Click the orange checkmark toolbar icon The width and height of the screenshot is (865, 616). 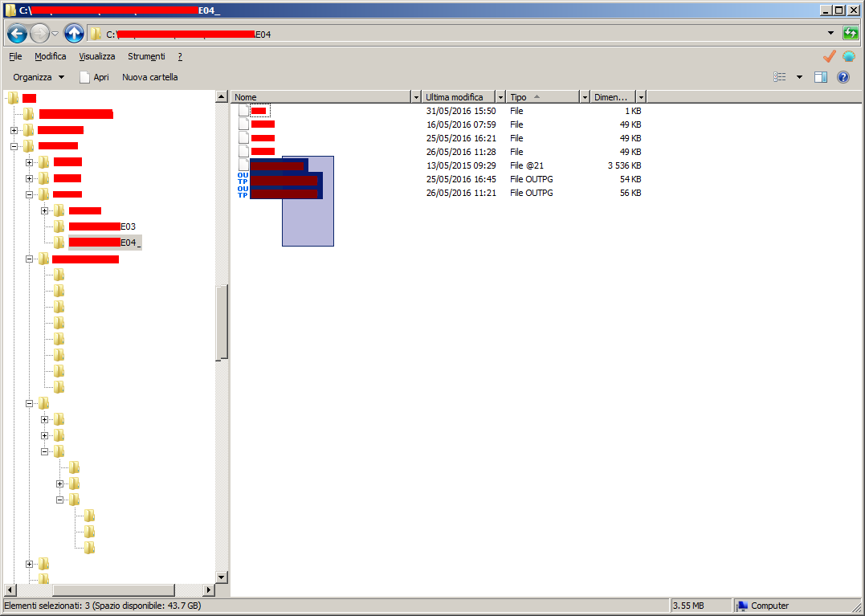coord(830,56)
